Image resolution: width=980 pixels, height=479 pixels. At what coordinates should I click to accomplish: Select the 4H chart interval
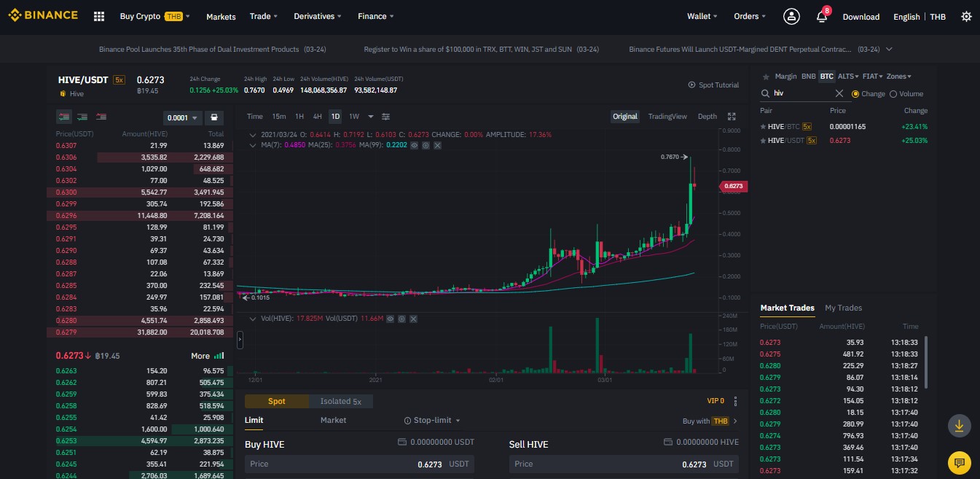coord(318,117)
